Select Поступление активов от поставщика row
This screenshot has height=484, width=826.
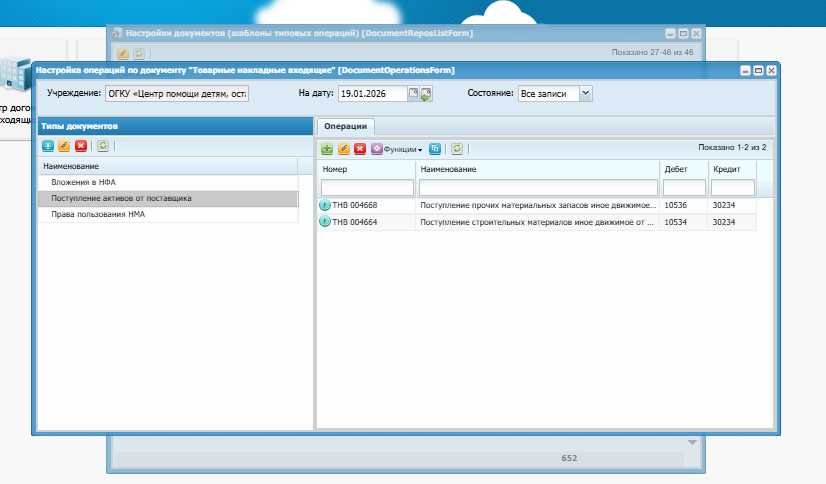click(x=168, y=199)
